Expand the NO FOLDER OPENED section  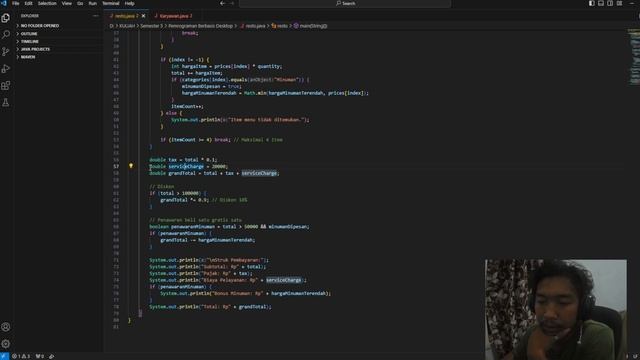59,26
